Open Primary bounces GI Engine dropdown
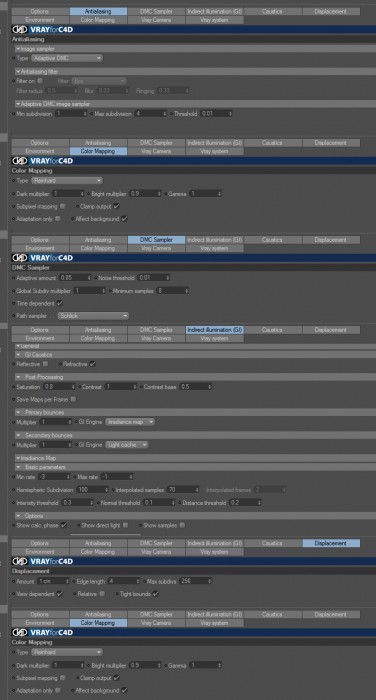Image resolution: width=376 pixels, height=700 pixels. point(130,421)
